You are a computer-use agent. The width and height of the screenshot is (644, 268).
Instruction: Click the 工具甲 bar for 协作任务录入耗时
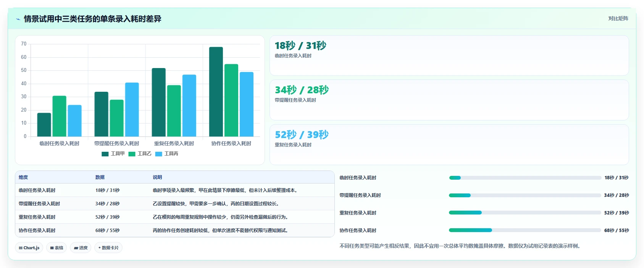[216, 92]
